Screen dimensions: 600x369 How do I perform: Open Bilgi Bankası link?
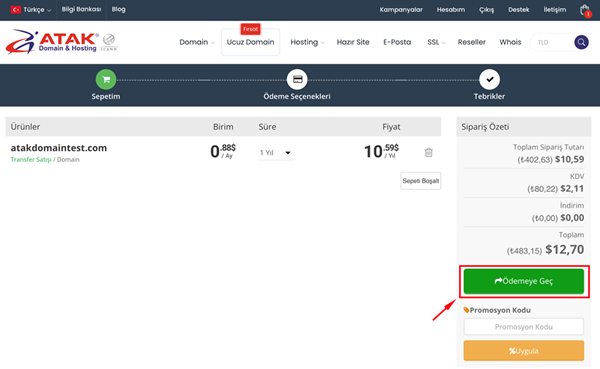coord(82,9)
